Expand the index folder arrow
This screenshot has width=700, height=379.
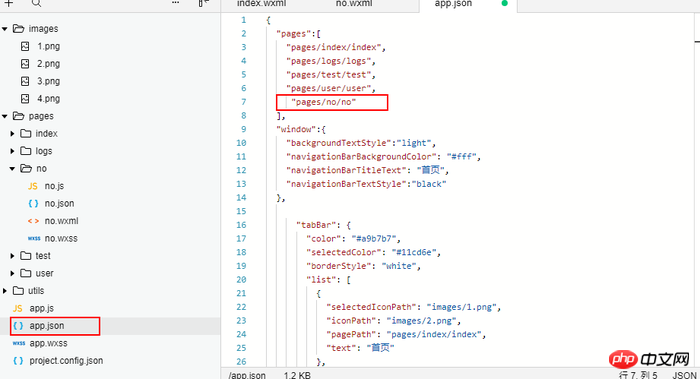[12, 133]
